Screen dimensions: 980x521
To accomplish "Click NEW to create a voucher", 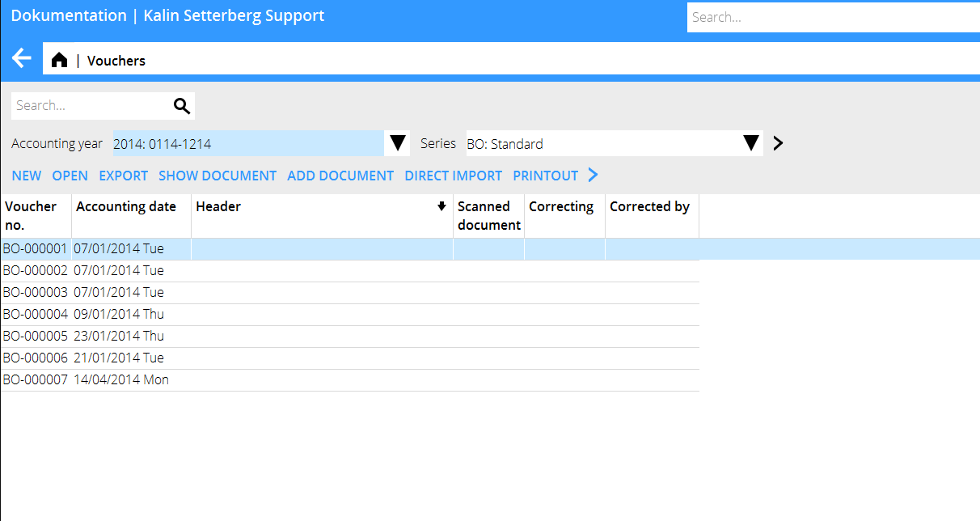I will (x=27, y=176).
